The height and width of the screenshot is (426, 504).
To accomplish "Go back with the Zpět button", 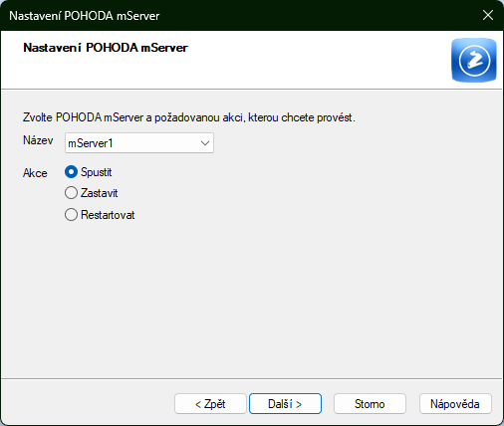I will coord(210,404).
